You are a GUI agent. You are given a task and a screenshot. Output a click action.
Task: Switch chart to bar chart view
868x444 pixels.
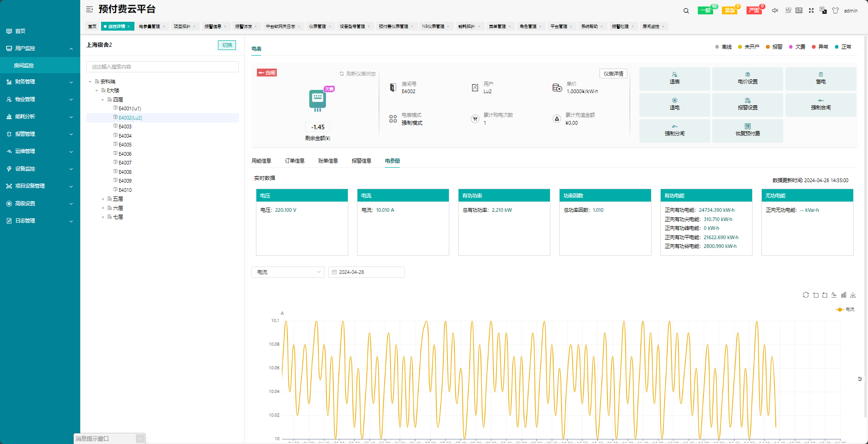coord(843,295)
